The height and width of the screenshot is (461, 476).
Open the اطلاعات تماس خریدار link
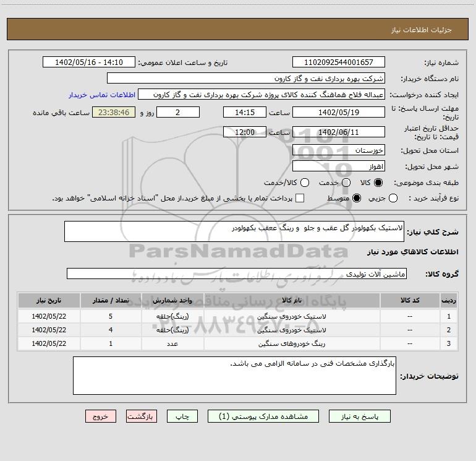tap(102, 95)
